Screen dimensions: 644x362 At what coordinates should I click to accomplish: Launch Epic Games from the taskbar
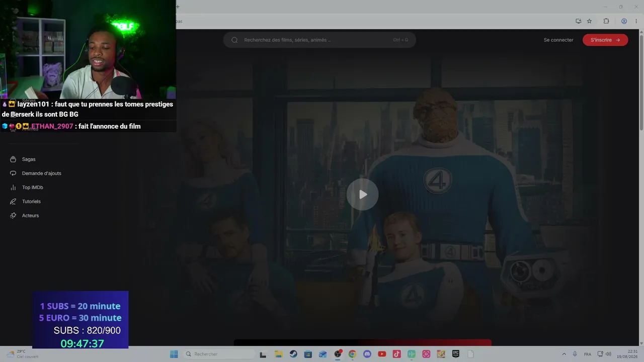click(456, 354)
